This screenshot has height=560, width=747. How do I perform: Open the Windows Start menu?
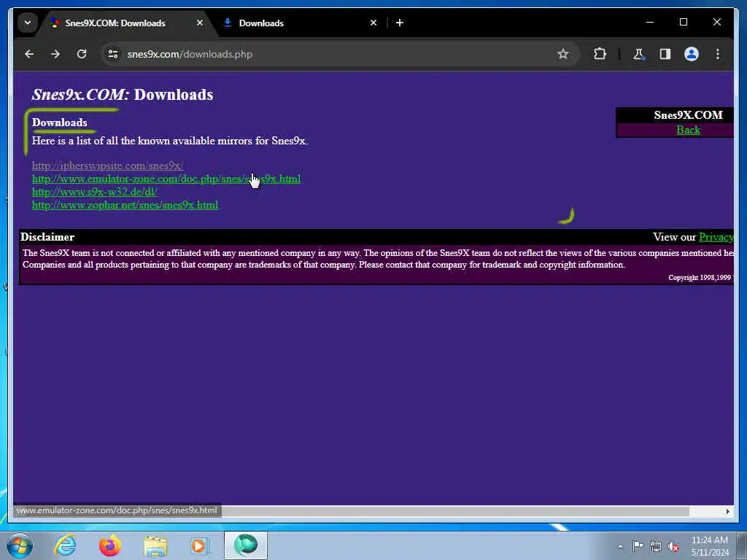click(19, 545)
